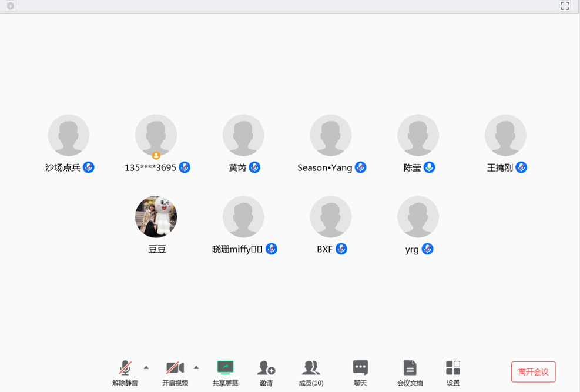Open the 共享屏幕 share screen icon
The image size is (580, 392).
click(225, 368)
